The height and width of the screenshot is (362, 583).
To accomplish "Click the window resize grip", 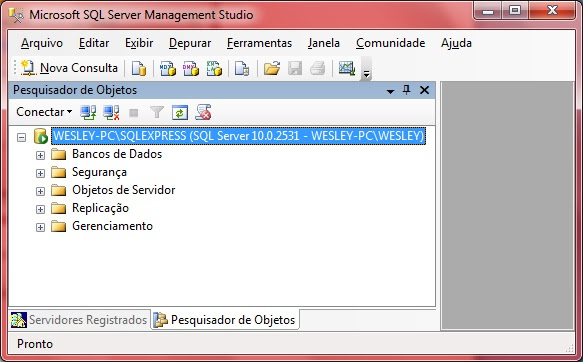I will [x=570, y=348].
